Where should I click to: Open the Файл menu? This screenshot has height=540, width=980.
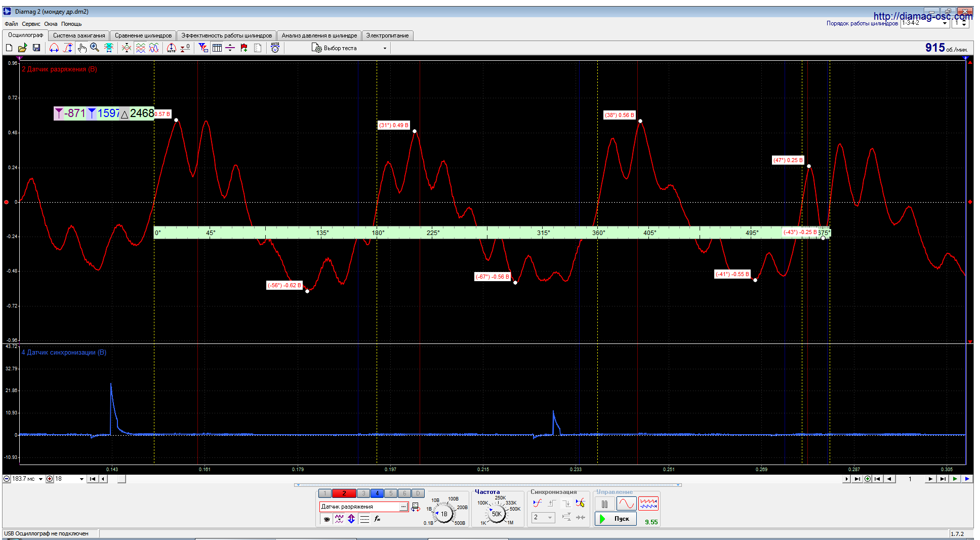[x=11, y=24]
